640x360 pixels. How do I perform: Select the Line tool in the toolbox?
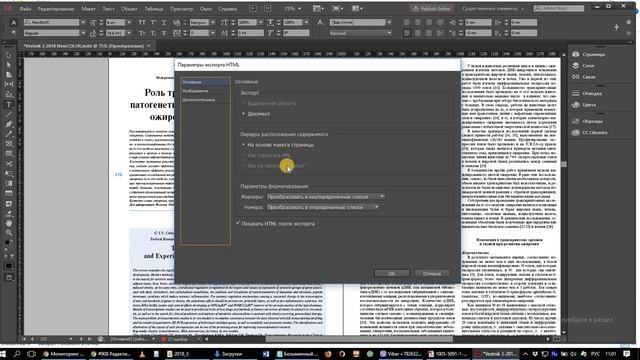9,115
